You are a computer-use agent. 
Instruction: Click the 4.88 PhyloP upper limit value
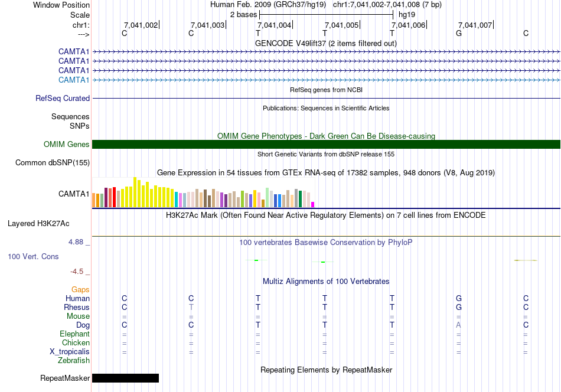tap(76, 242)
